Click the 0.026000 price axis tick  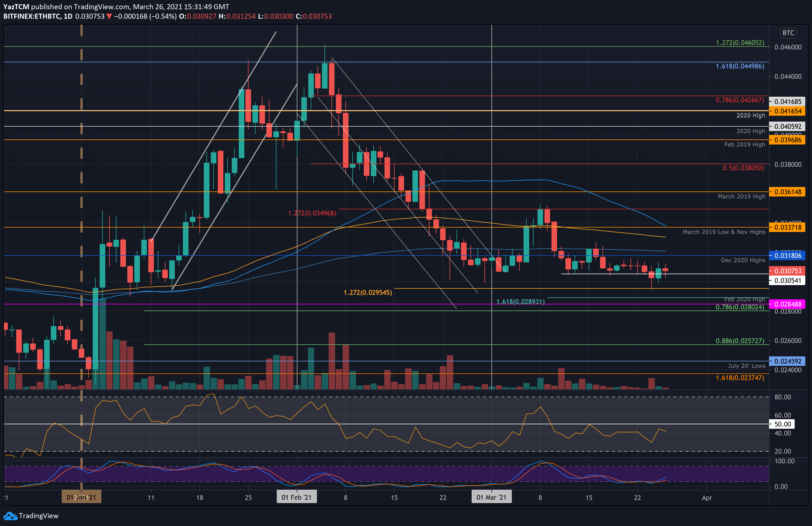tap(788, 340)
